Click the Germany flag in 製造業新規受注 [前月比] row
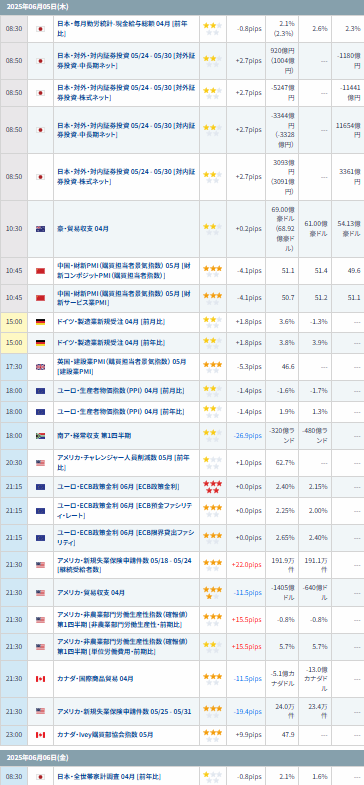 pos(41,321)
